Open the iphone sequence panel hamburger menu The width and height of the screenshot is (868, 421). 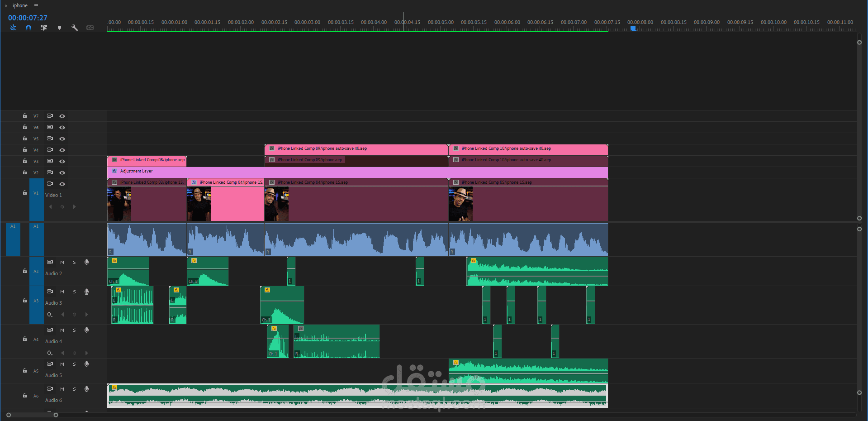pyautogui.click(x=36, y=6)
